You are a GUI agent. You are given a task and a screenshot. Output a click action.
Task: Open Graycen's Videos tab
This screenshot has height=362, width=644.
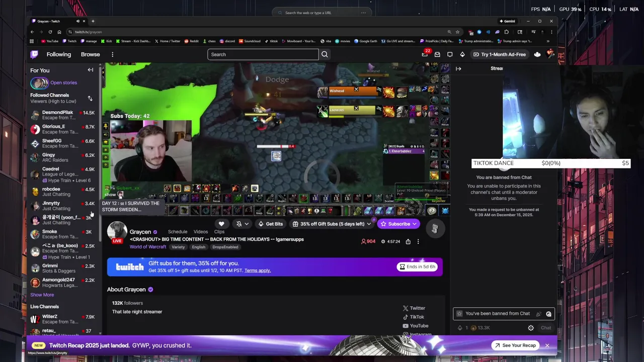(x=201, y=232)
